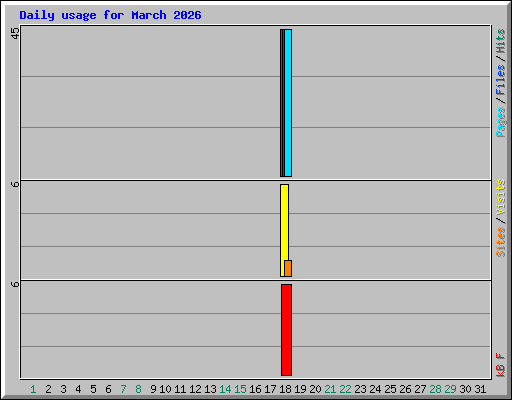Click the 'Files' legend label

(500, 80)
